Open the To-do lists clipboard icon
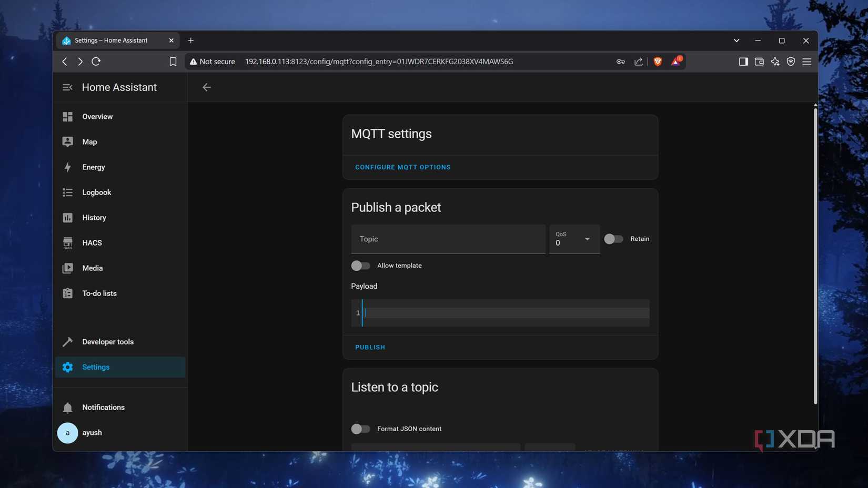This screenshot has width=868, height=488. [x=67, y=293]
